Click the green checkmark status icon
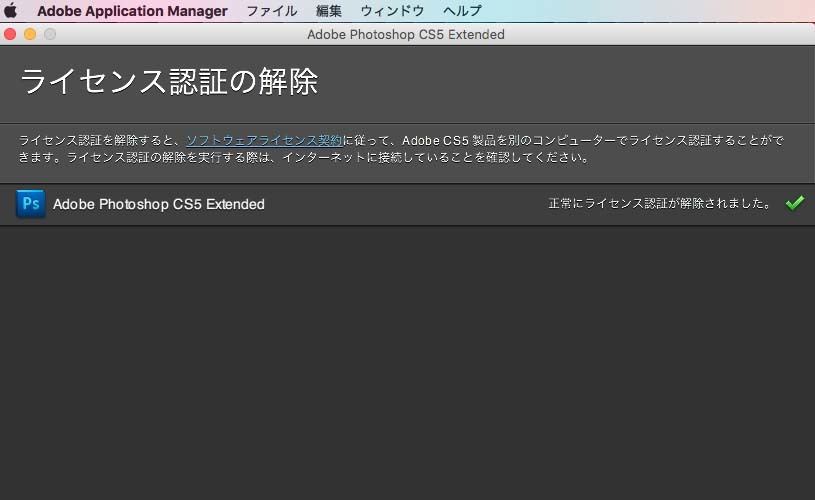 [795, 203]
